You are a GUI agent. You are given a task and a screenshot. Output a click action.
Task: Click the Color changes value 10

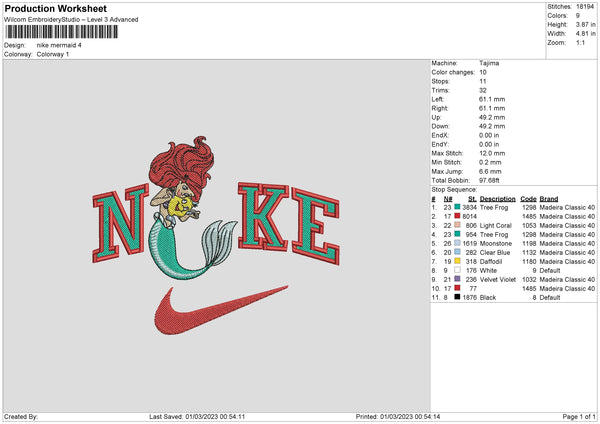click(483, 72)
